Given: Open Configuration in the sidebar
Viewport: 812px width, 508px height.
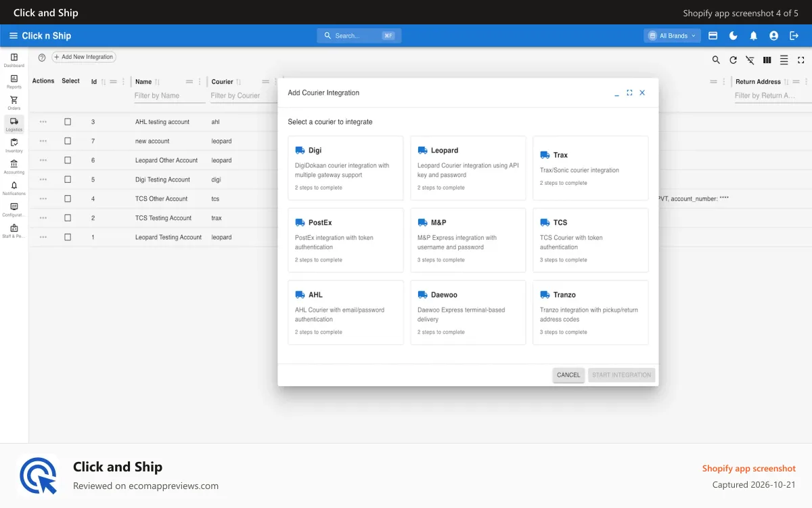Looking at the screenshot, I should pos(14,209).
